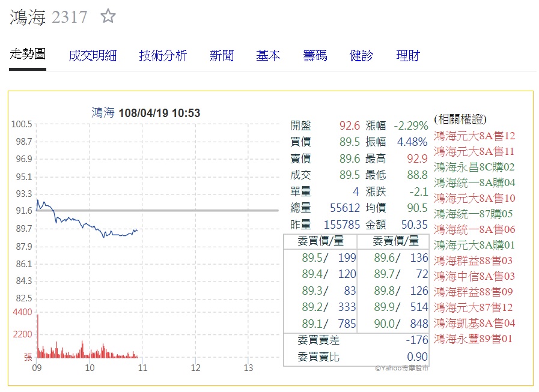539x392 pixels.
Task: Click the 振幅 value 4.48%
Action: pyautogui.click(x=412, y=142)
